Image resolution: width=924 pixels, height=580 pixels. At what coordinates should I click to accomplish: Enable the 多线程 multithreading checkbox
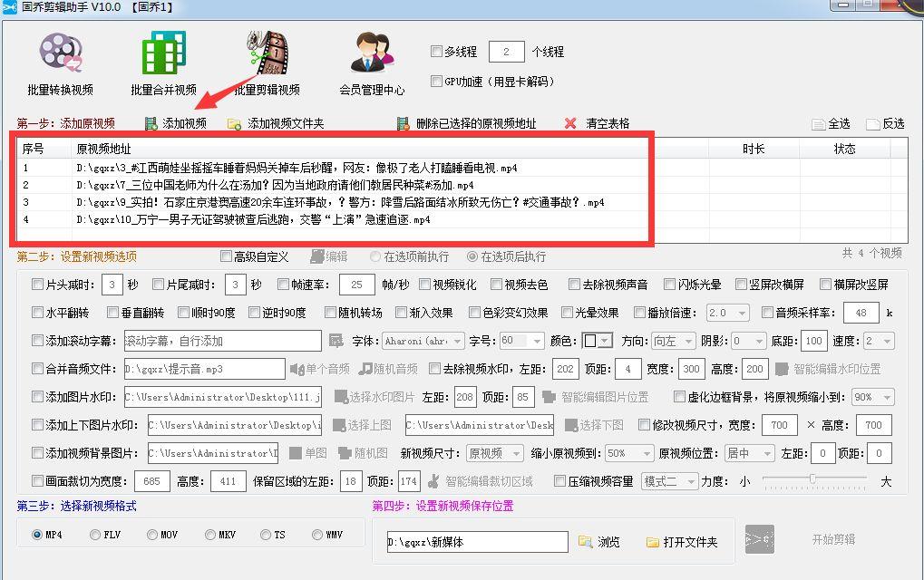point(437,52)
